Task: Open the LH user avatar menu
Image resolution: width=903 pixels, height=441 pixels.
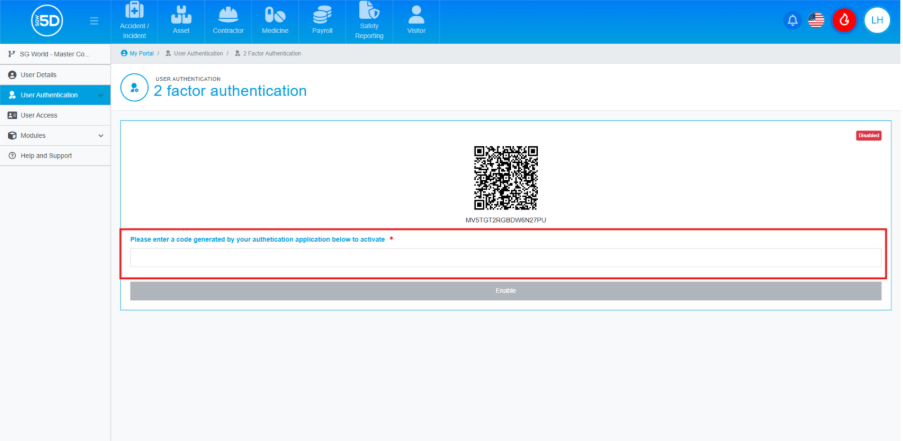Action: click(877, 20)
